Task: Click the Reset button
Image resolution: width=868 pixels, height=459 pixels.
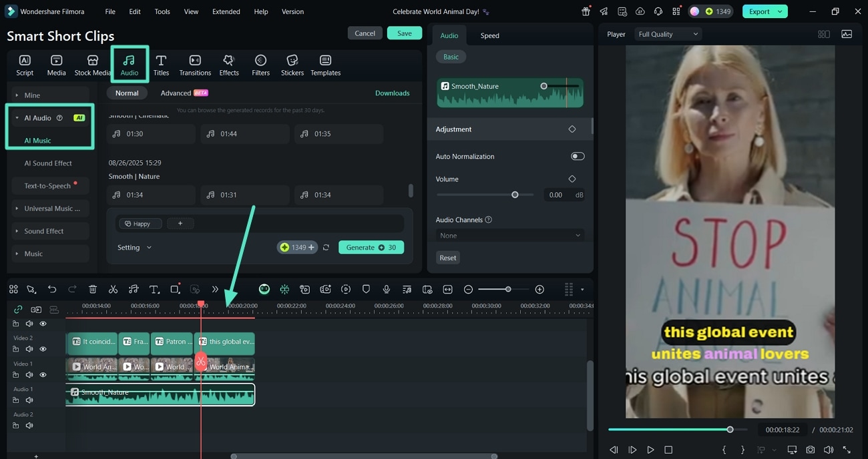Action: tap(448, 258)
